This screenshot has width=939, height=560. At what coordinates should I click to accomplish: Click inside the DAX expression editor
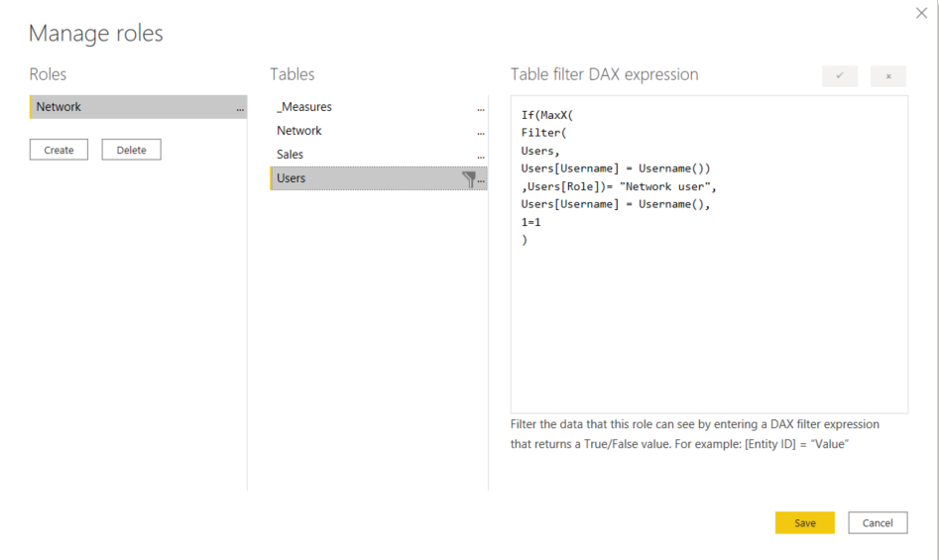tap(709, 255)
